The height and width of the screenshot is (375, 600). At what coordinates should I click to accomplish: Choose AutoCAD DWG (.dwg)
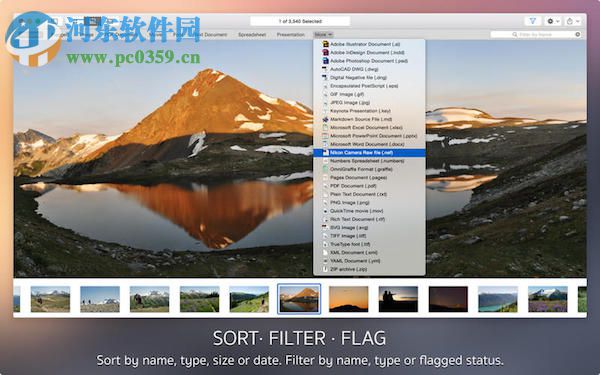coord(369,69)
